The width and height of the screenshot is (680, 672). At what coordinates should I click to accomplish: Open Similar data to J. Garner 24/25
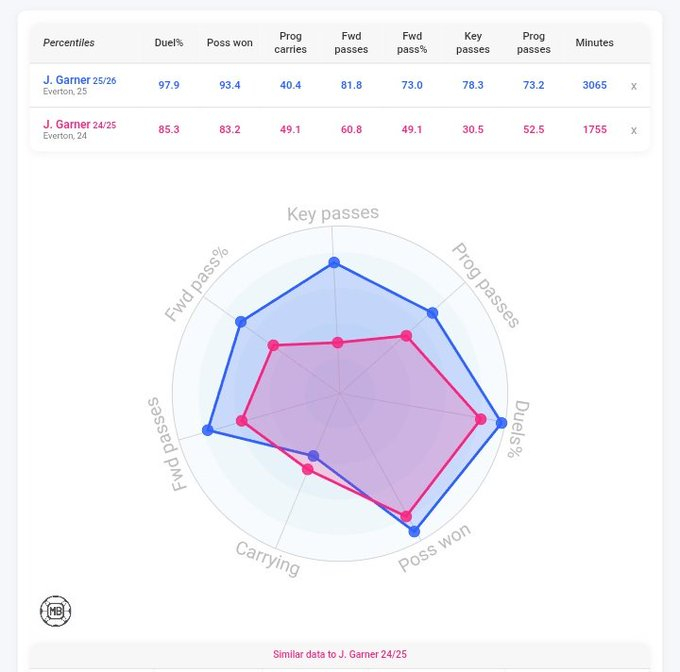pyautogui.click(x=340, y=655)
